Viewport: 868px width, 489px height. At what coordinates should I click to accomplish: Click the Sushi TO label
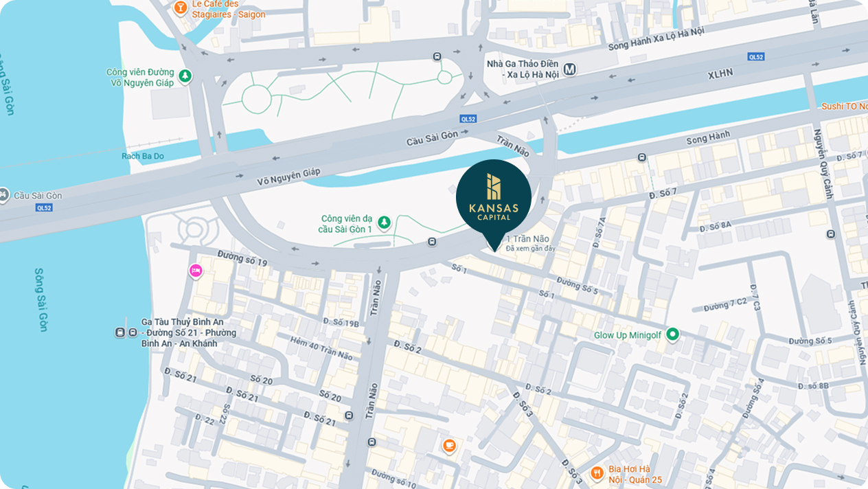[845, 106]
